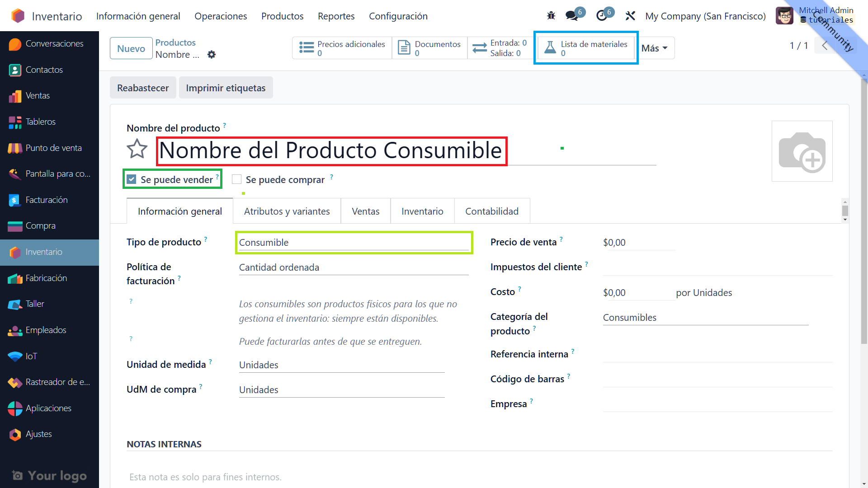This screenshot has width=868, height=488.
Task: Click the favorite star icon beside product name
Action: click(137, 149)
